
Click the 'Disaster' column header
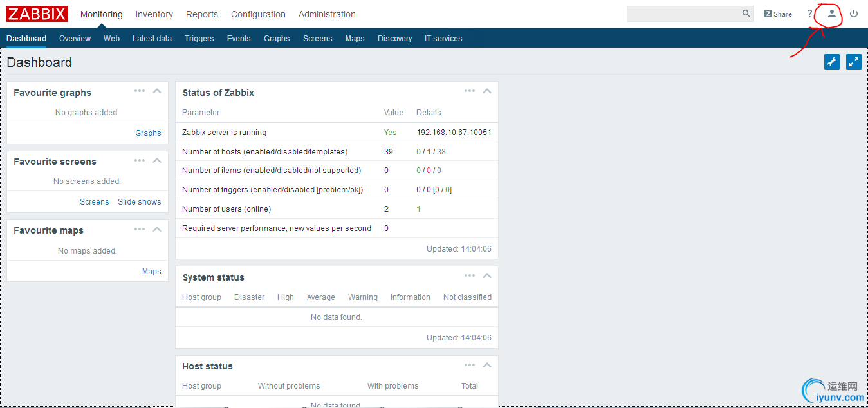coord(249,297)
